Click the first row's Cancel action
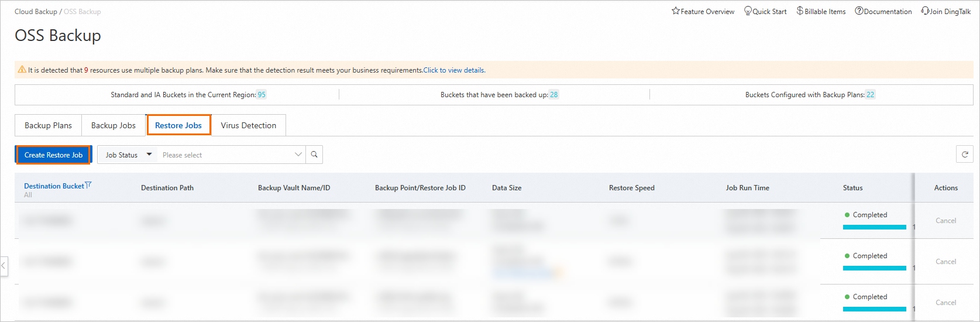 [x=945, y=221]
